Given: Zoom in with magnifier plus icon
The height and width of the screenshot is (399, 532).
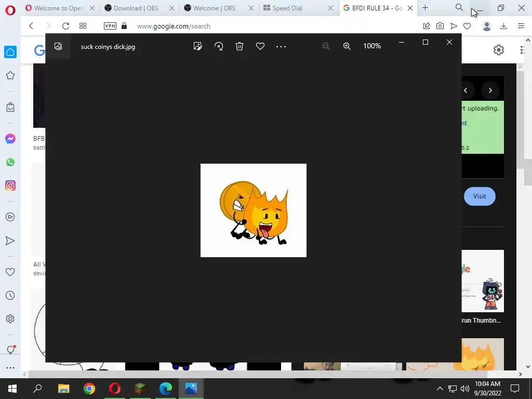Looking at the screenshot, I should [347, 46].
